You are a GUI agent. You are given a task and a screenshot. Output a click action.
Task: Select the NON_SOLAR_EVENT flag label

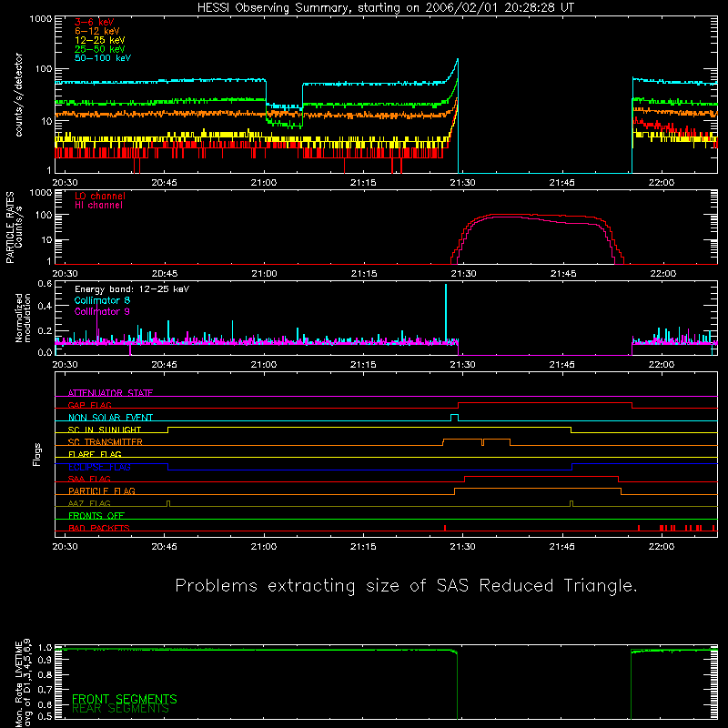[x=110, y=418]
